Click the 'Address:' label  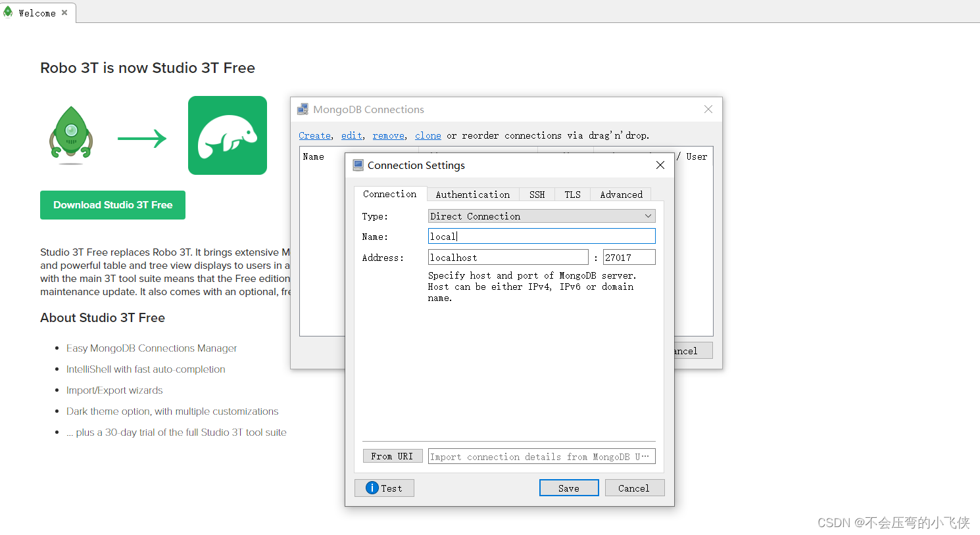(x=383, y=258)
